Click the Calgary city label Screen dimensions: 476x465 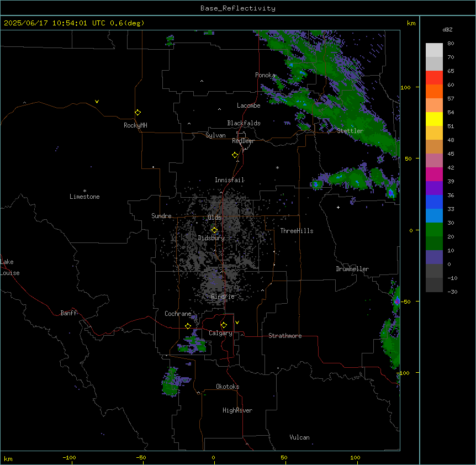pyautogui.click(x=220, y=333)
